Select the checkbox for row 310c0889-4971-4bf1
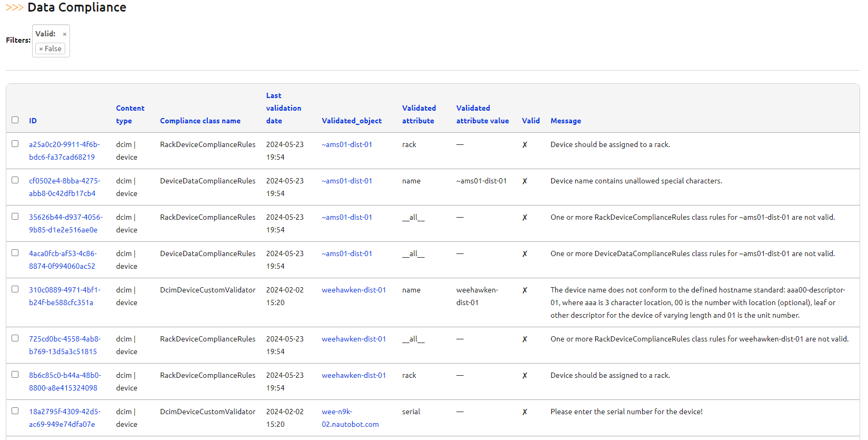The height and width of the screenshot is (440, 868). point(15,289)
